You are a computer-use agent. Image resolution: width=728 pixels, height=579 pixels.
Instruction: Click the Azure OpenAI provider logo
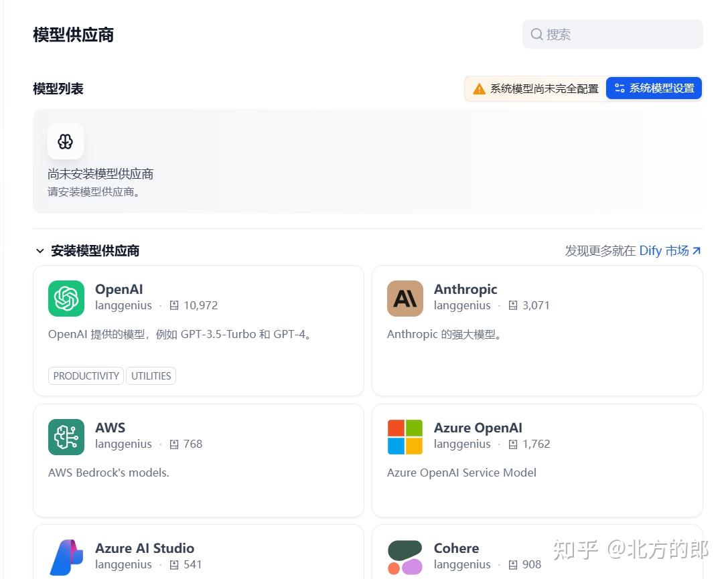pyautogui.click(x=405, y=436)
